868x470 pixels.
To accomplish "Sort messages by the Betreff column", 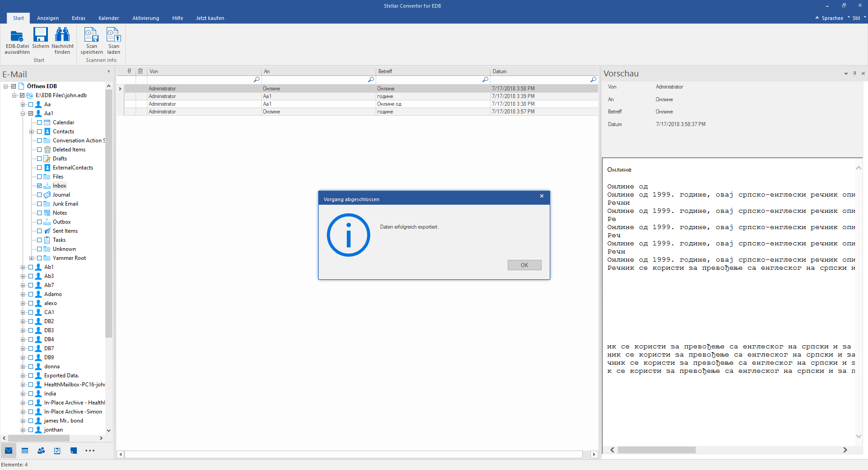I will [433, 71].
